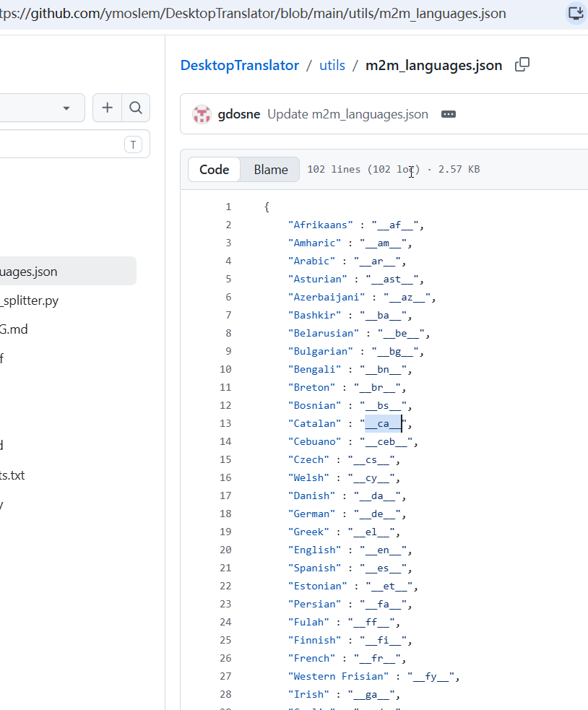Click the '102 lines' file info text
The height and width of the screenshot is (710, 588).
tap(334, 169)
